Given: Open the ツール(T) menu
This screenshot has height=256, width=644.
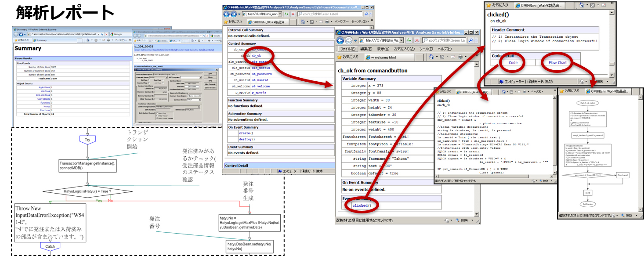Looking at the screenshot, I should pos(426,49).
